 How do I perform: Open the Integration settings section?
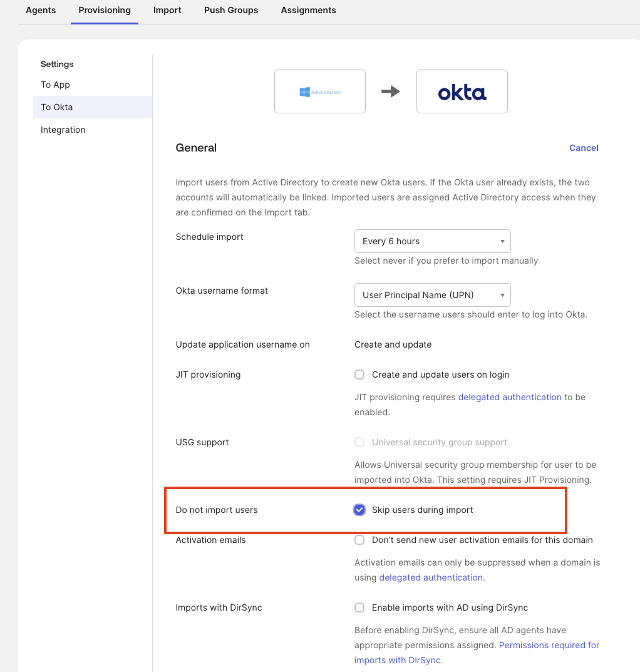(63, 130)
